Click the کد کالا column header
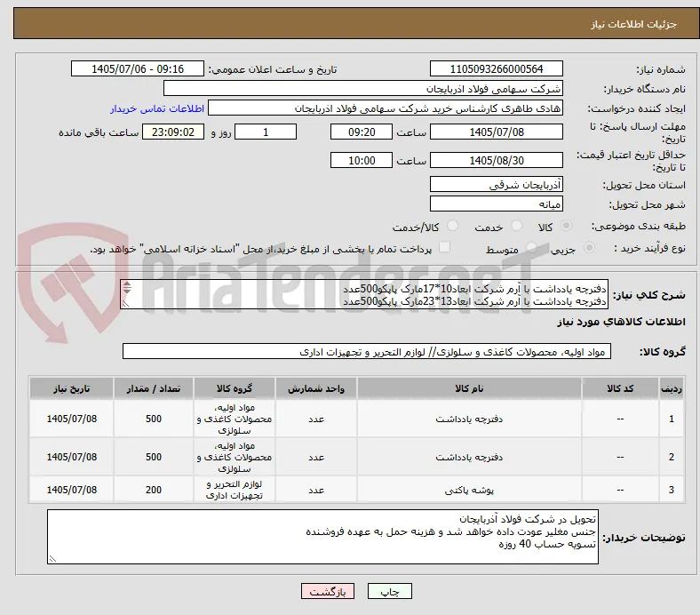This screenshot has width=700, height=615. tap(620, 388)
